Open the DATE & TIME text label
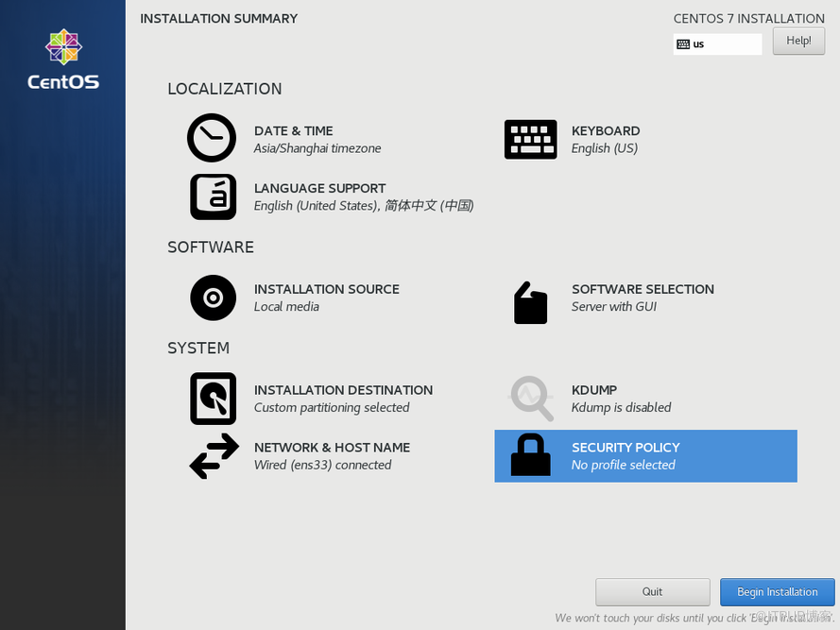The height and width of the screenshot is (630, 840). tap(293, 131)
